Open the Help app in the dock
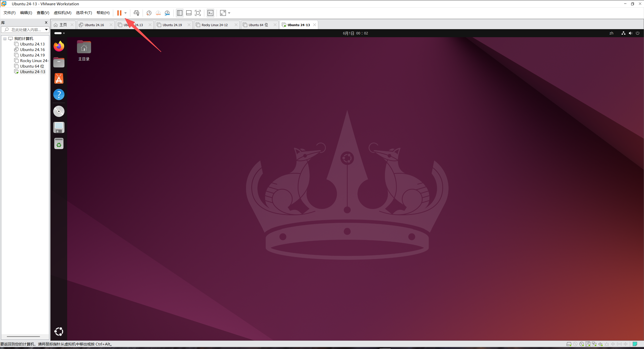644x349 pixels. (59, 94)
